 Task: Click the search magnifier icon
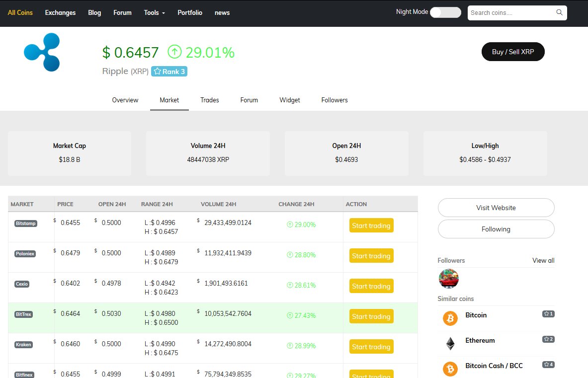tap(559, 12)
